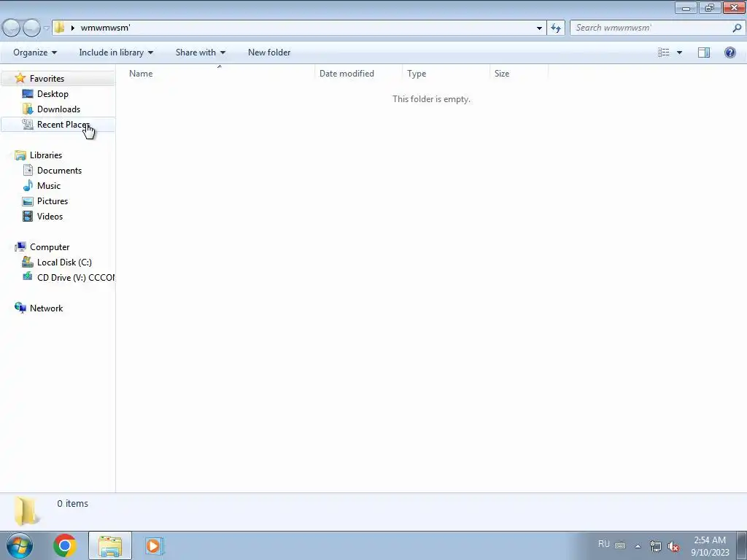Image resolution: width=747 pixels, height=560 pixels.
Task: Click the Favorites star icon
Action: [x=20, y=77]
